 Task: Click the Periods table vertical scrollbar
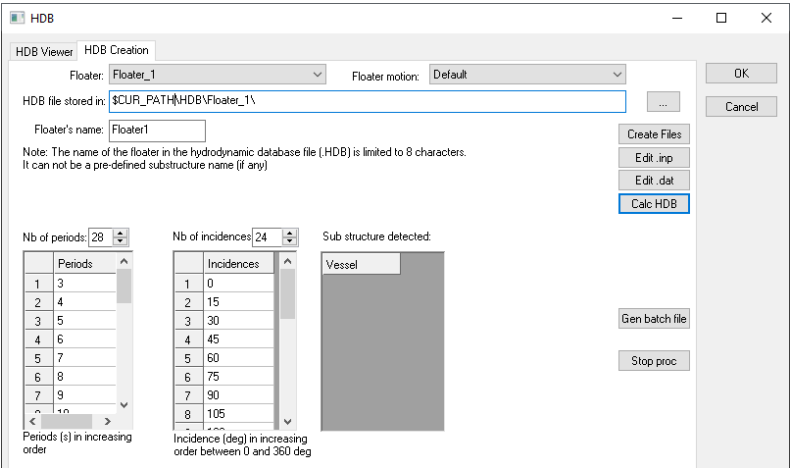(x=124, y=330)
